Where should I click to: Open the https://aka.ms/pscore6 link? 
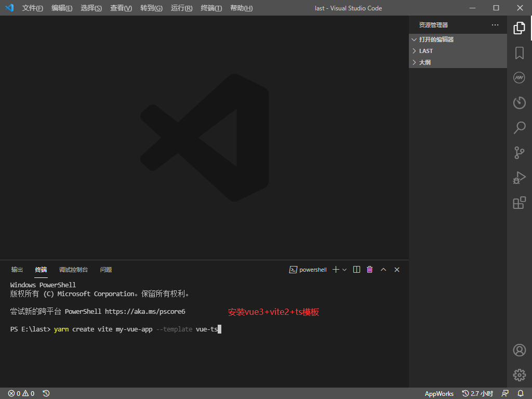coord(145,311)
